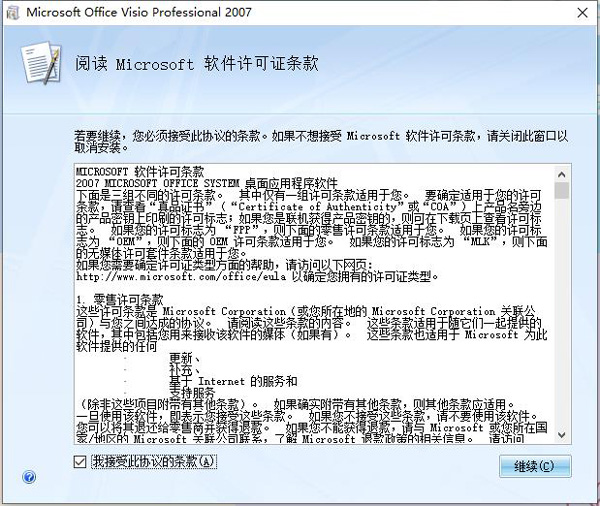The image size is (600, 506).
Task: Click the blue help question mark icon
Action: [29, 477]
